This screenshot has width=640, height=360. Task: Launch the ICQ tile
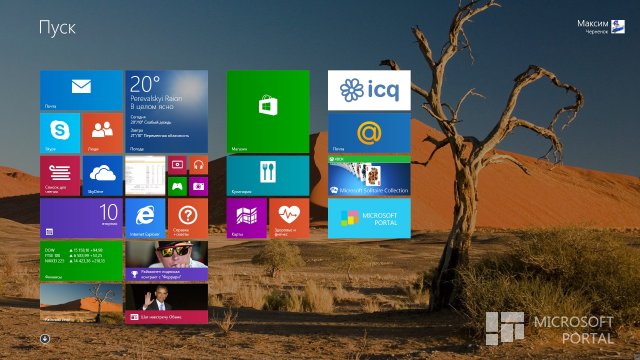(x=369, y=90)
